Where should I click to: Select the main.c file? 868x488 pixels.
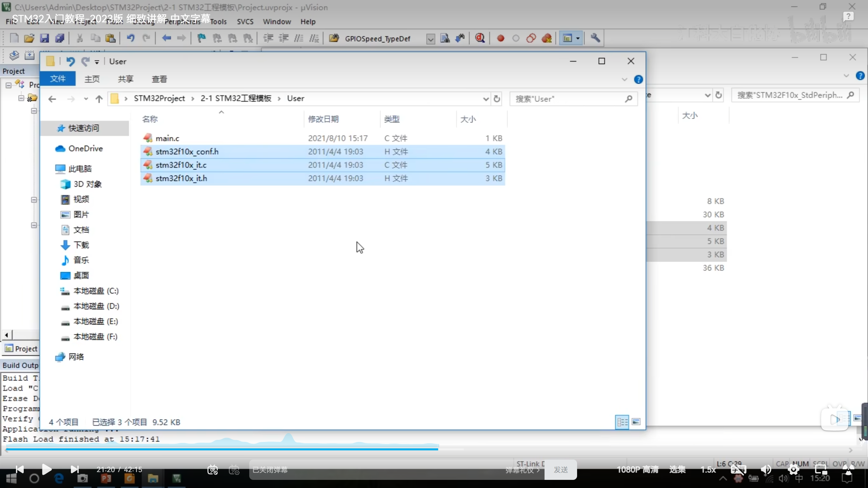[x=167, y=138]
